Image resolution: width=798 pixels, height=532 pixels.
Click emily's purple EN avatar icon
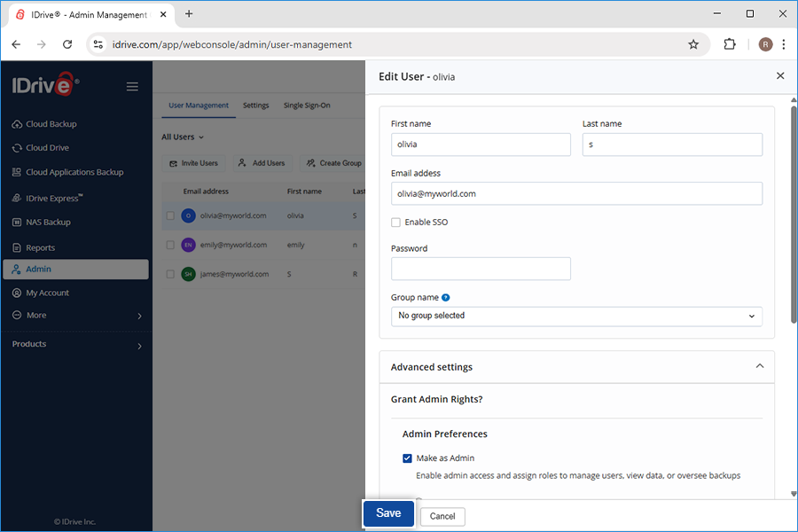[x=188, y=245]
